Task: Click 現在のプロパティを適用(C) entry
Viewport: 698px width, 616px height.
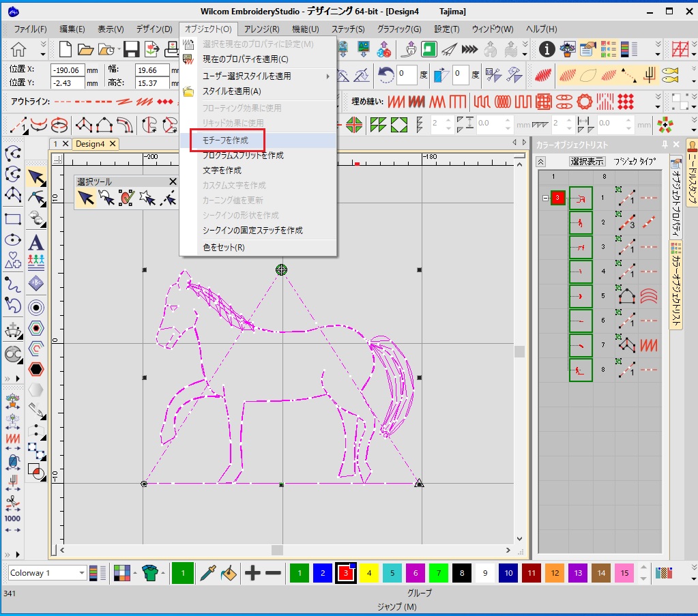Action: coord(258,59)
